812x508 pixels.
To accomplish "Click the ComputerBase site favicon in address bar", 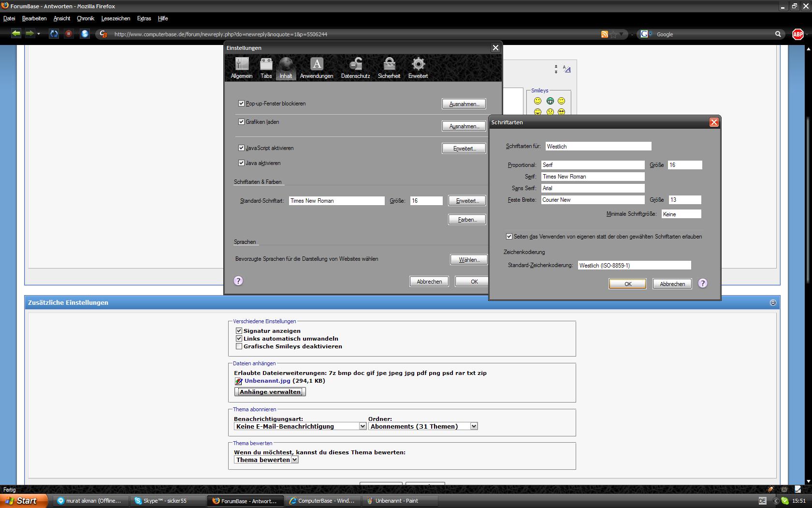I will click(x=103, y=34).
